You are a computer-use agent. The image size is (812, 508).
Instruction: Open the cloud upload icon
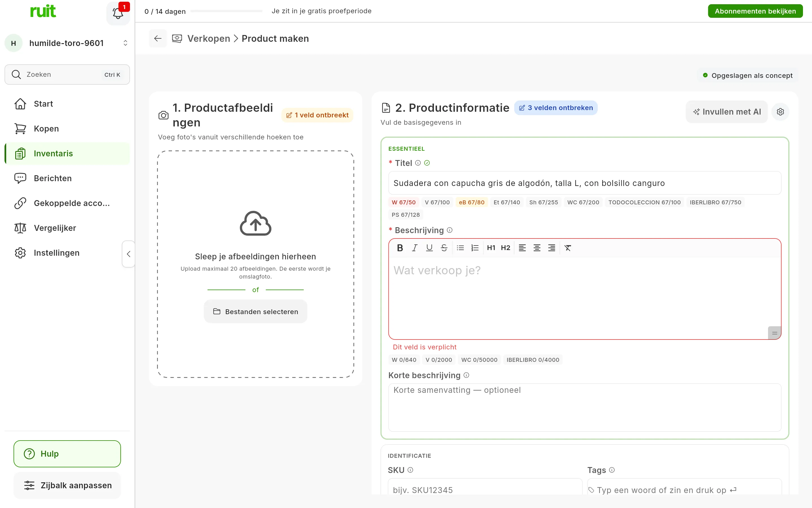click(255, 224)
